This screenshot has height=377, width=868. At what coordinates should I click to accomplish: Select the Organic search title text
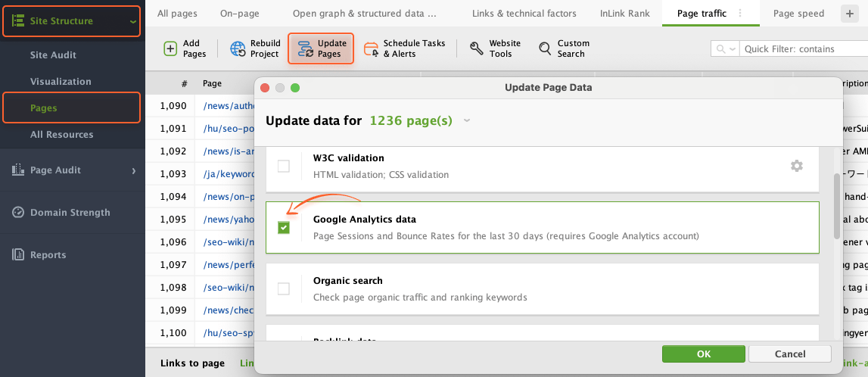tap(347, 281)
